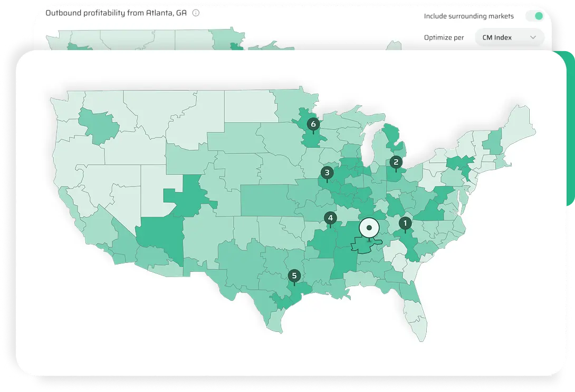Click the white Atlanta origin marker
575x392 pixels.
[x=369, y=228]
